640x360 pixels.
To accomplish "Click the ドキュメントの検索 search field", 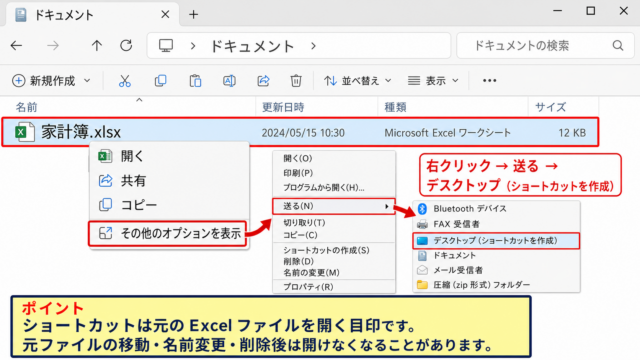I will [x=545, y=45].
